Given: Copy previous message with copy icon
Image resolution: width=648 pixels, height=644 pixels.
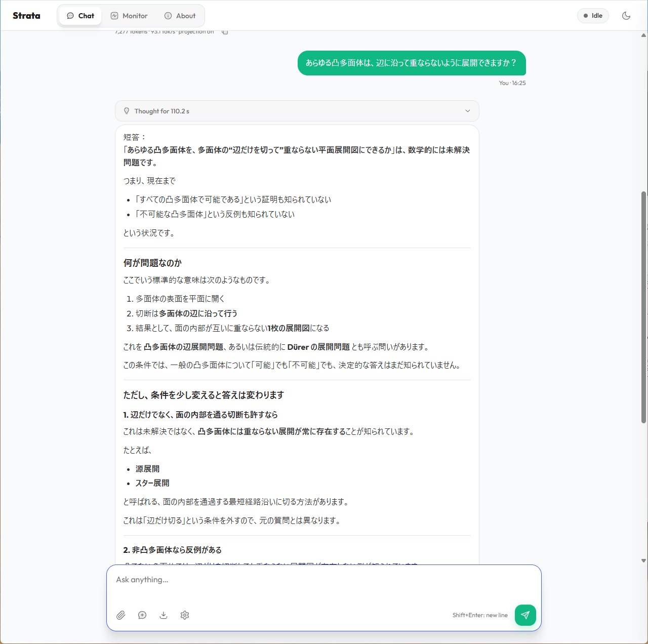Looking at the screenshot, I should tap(225, 32).
